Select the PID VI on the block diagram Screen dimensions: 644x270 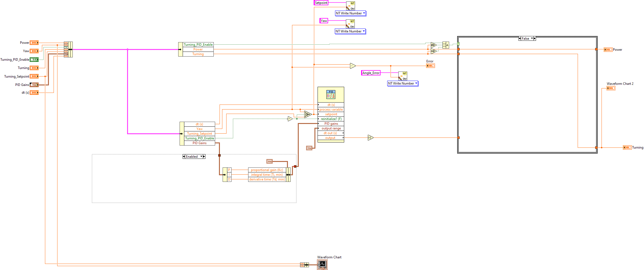click(x=331, y=94)
